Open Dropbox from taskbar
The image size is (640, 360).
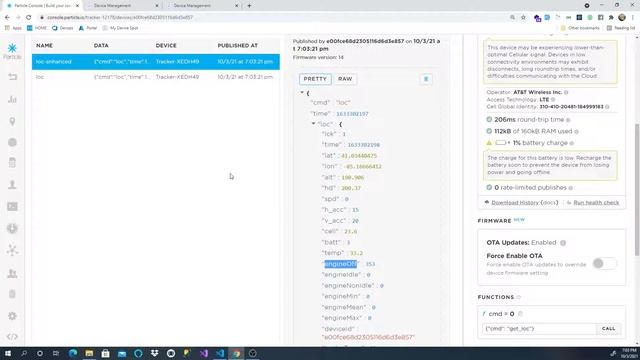pos(154,353)
